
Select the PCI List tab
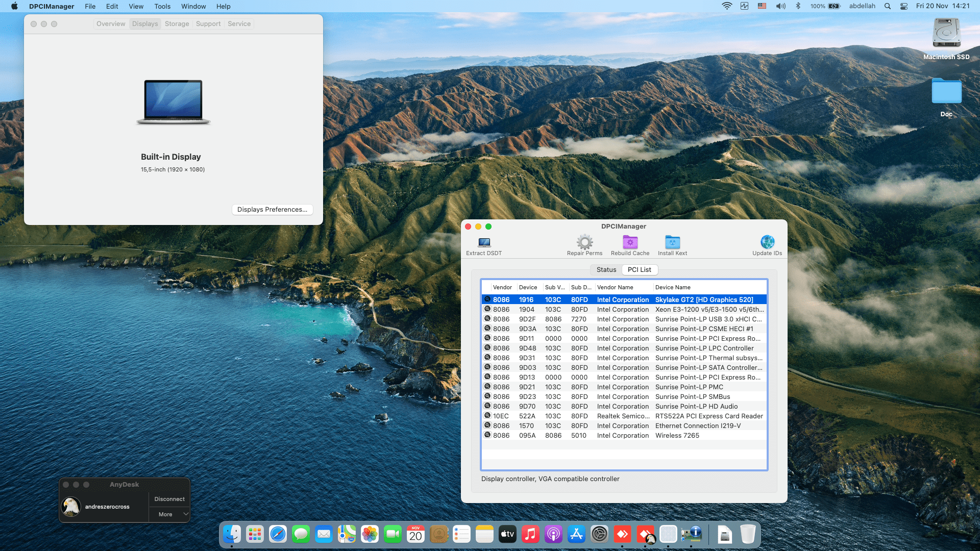pyautogui.click(x=639, y=270)
